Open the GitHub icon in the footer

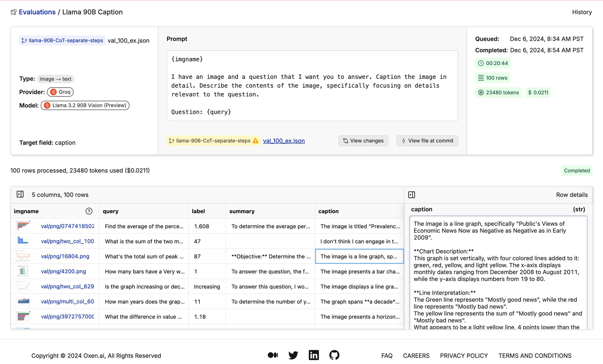(334, 355)
